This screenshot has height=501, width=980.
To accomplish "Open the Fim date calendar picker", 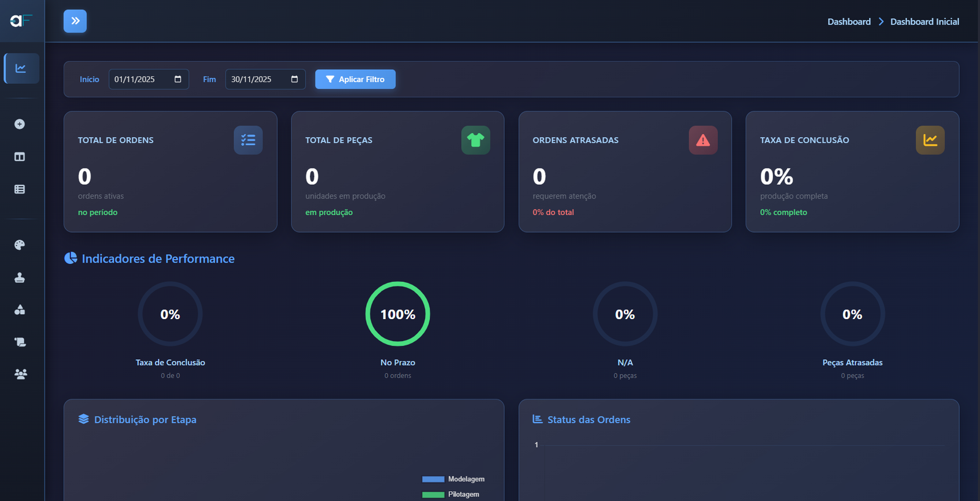I will coord(295,80).
